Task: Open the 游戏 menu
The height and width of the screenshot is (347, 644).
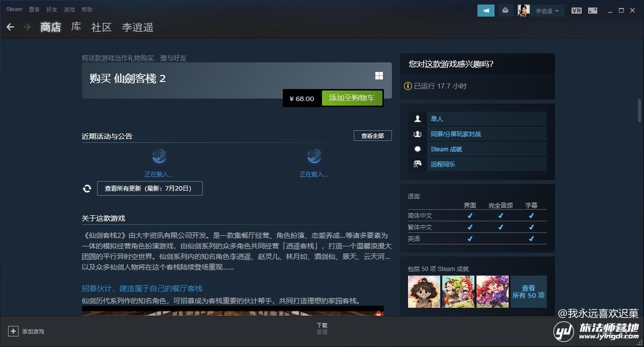Action: [x=69, y=10]
